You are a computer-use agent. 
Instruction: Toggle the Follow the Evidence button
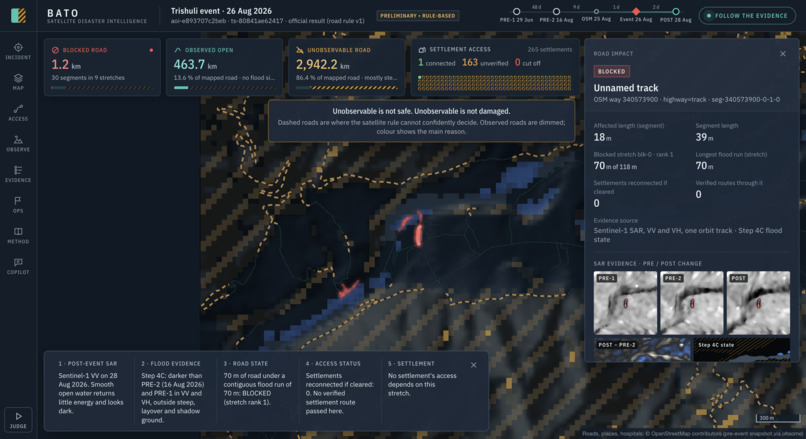click(747, 15)
